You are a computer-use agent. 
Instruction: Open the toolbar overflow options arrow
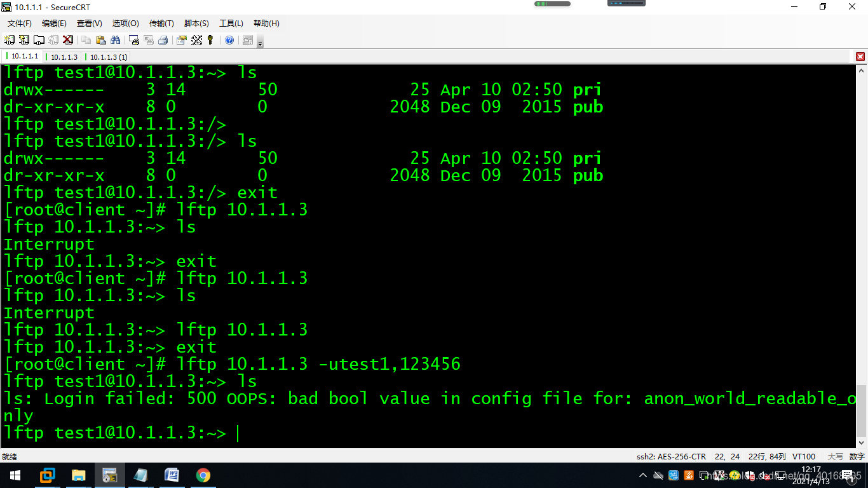(x=260, y=42)
